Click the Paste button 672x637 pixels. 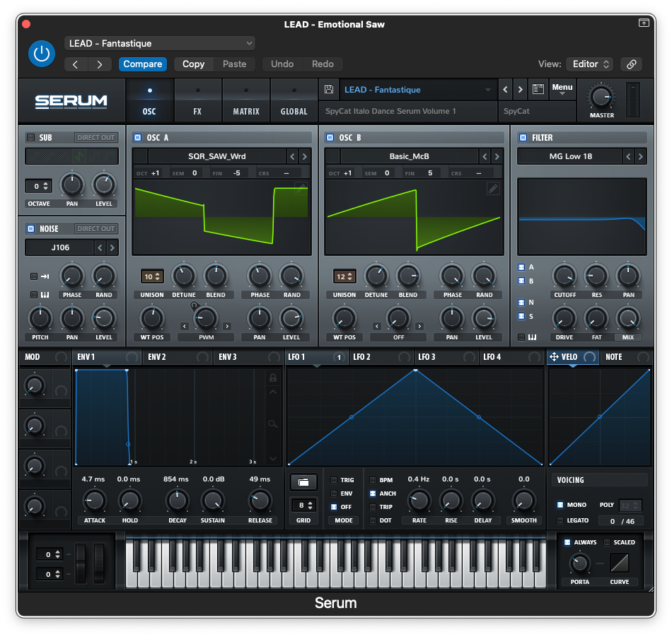pyautogui.click(x=234, y=64)
